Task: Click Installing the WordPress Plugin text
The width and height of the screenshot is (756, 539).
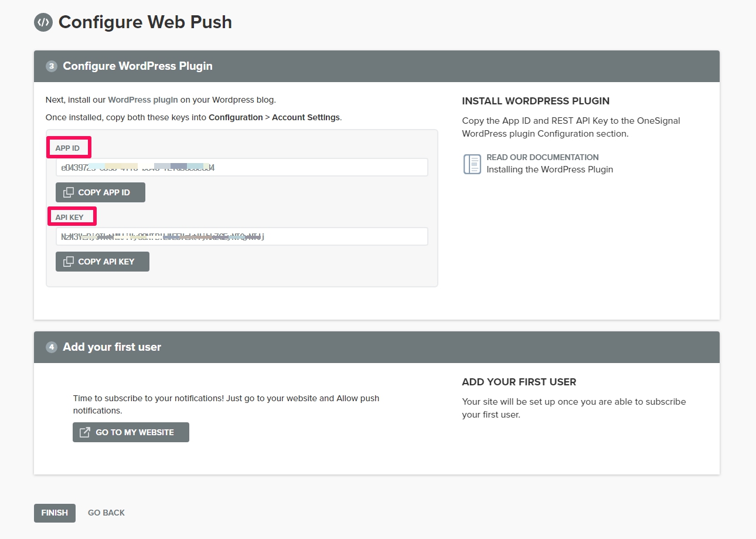Action: pos(549,170)
